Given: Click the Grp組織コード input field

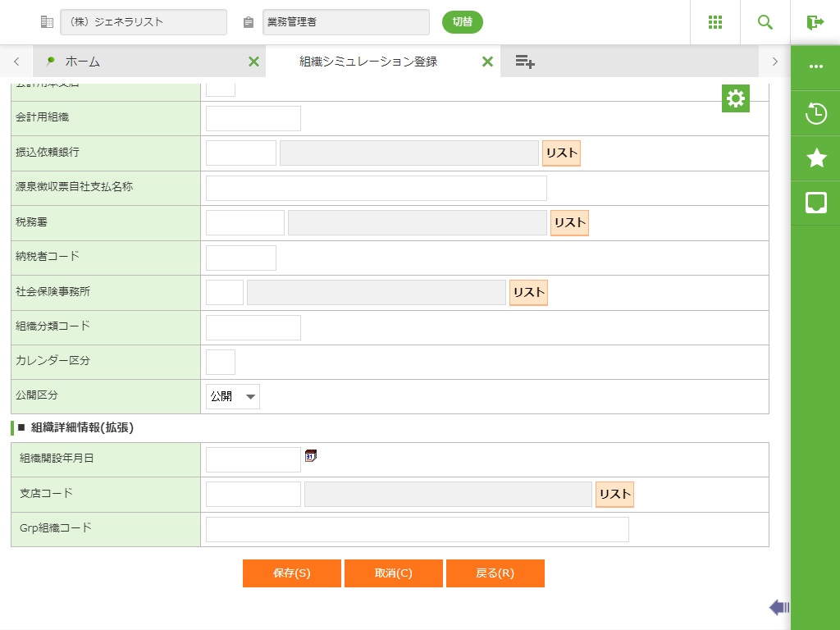Looking at the screenshot, I should 417,530.
